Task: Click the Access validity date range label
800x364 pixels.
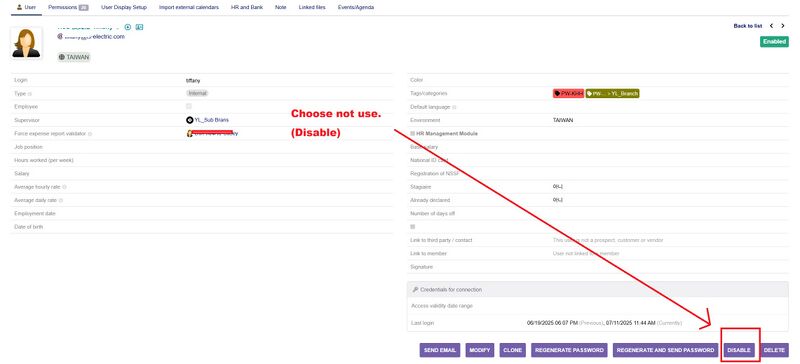Action: 442,306
